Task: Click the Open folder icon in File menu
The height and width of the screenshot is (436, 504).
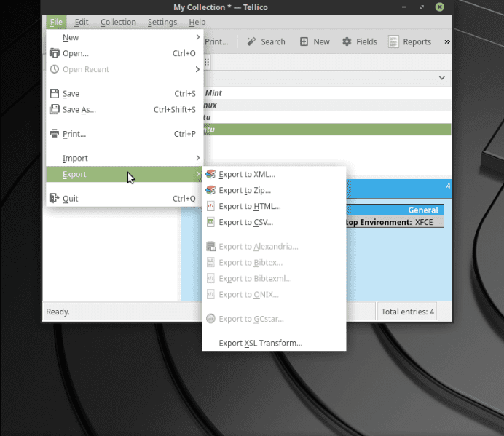Action: point(55,53)
